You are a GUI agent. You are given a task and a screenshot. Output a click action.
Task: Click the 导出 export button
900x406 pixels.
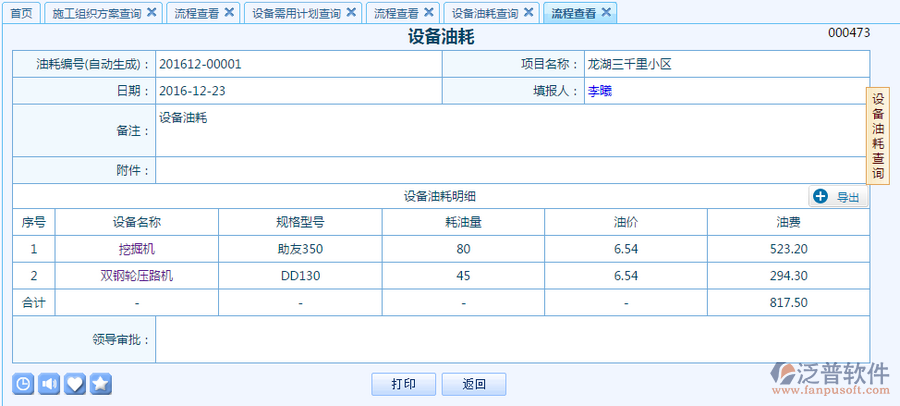click(x=839, y=197)
